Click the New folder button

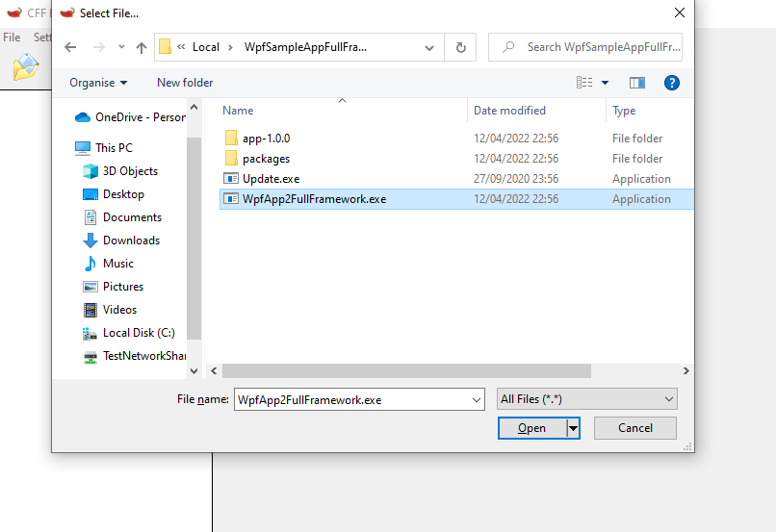[185, 83]
